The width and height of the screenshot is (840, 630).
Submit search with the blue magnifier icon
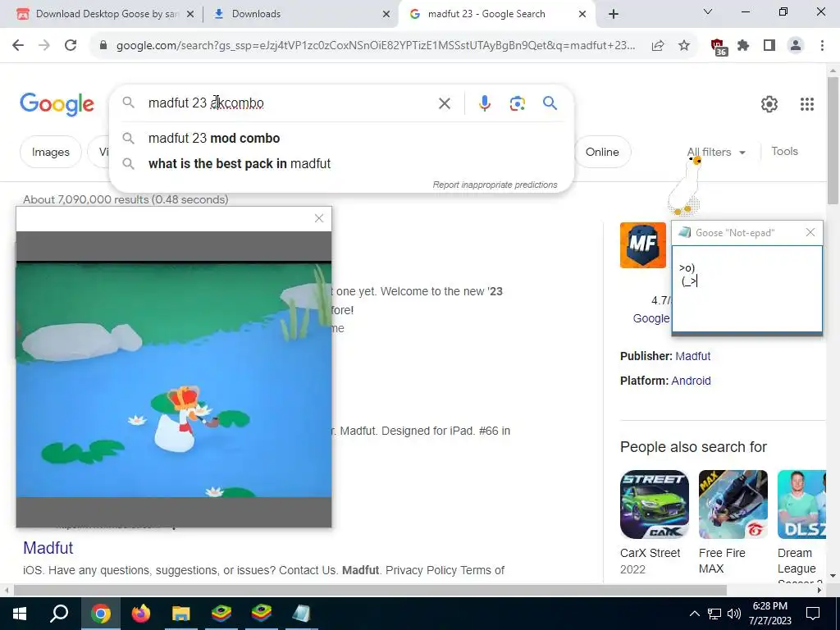550,103
